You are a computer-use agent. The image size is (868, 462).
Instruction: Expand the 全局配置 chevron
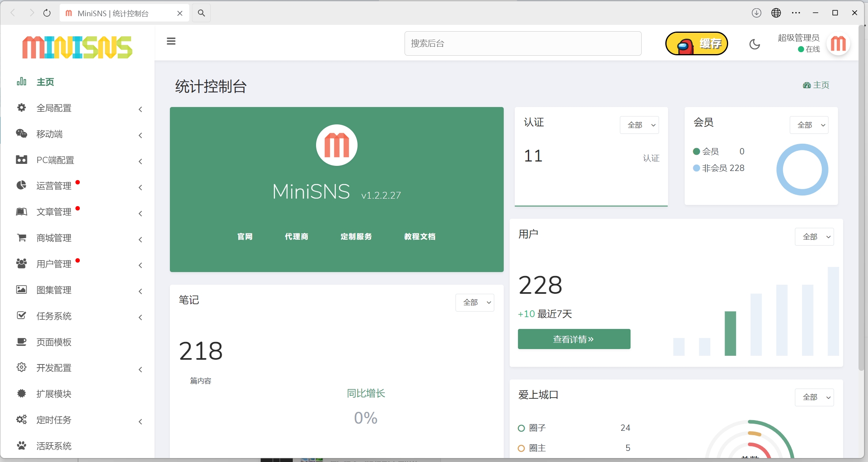[140, 109]
